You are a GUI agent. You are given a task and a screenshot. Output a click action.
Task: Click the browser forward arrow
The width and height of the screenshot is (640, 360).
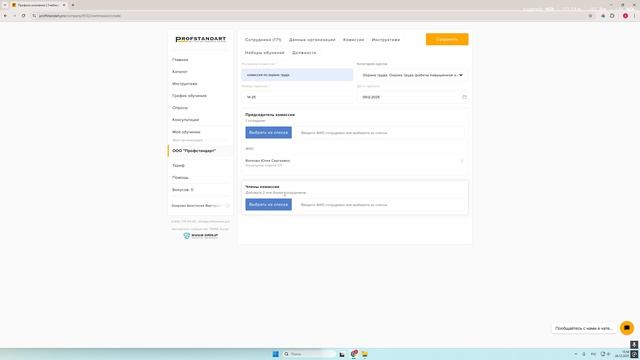[14, 16]
